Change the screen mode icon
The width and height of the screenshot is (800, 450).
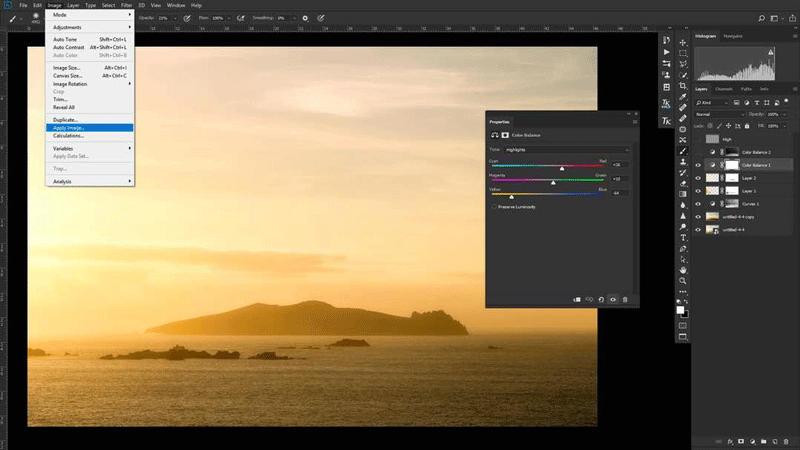[x=683, y=337]
